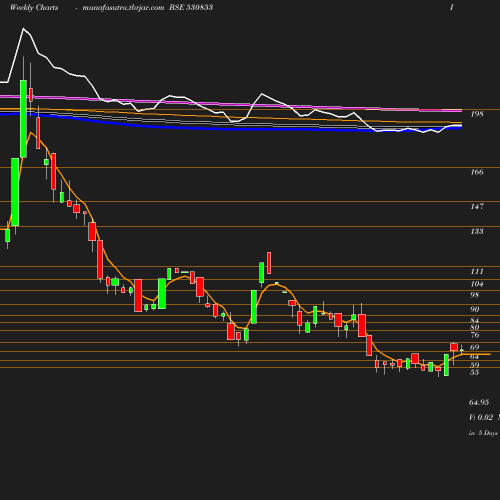Select the 111 price level label
Screen dimensions: 500x500
(477, 271)
